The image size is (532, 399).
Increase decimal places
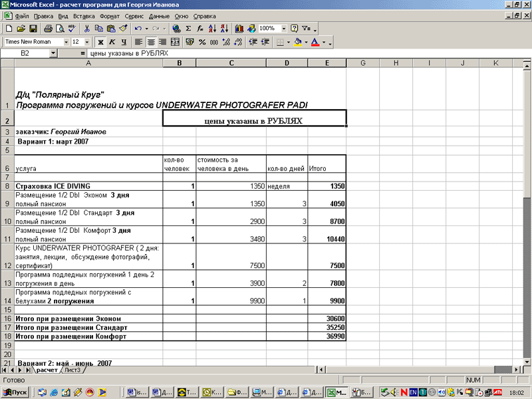pyautogui.click(x=226, y=42)
